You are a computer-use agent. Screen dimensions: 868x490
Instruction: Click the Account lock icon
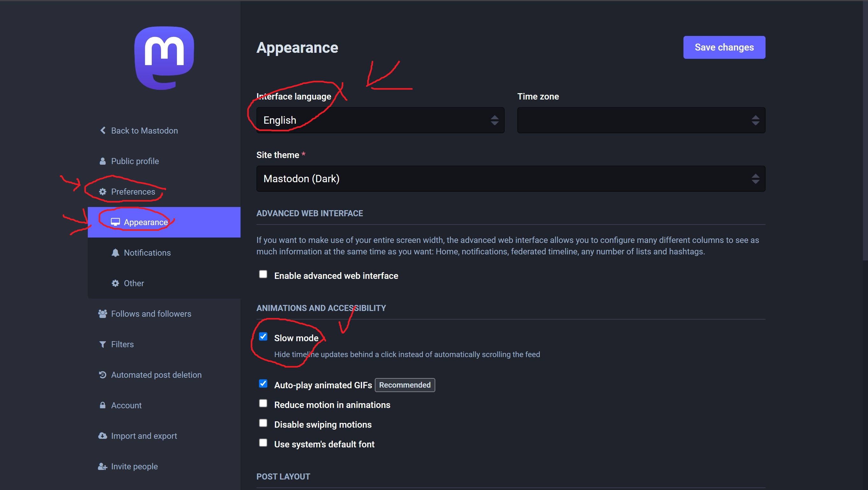[x=102, y=405]
